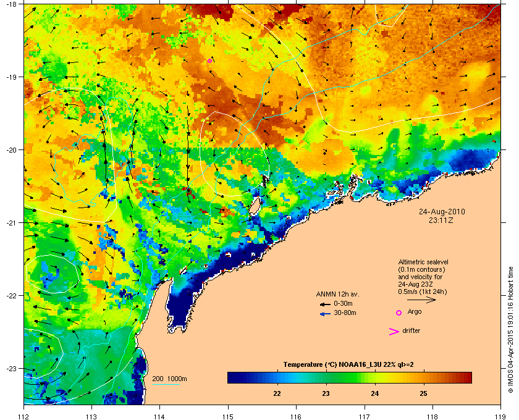Click the dark blue Exmouth Gulf water area

(179, 306)
